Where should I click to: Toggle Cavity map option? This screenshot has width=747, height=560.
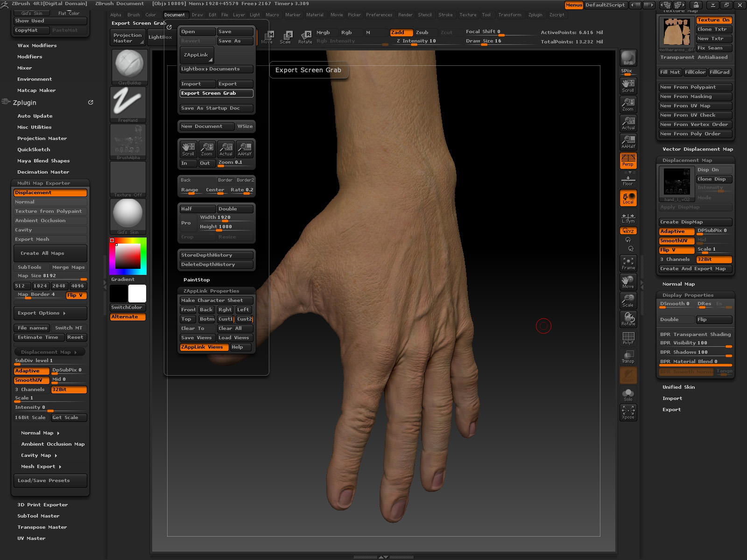pos(50,230)
